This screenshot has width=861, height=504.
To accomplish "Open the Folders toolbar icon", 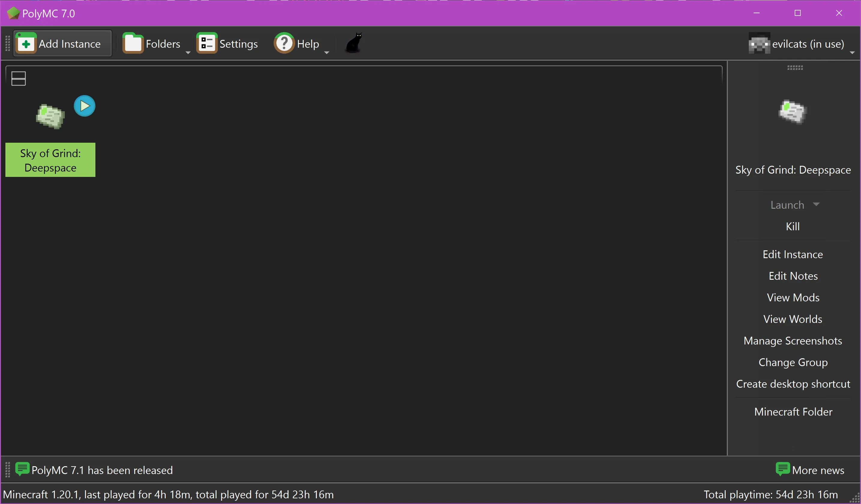I will coord(133,43).
